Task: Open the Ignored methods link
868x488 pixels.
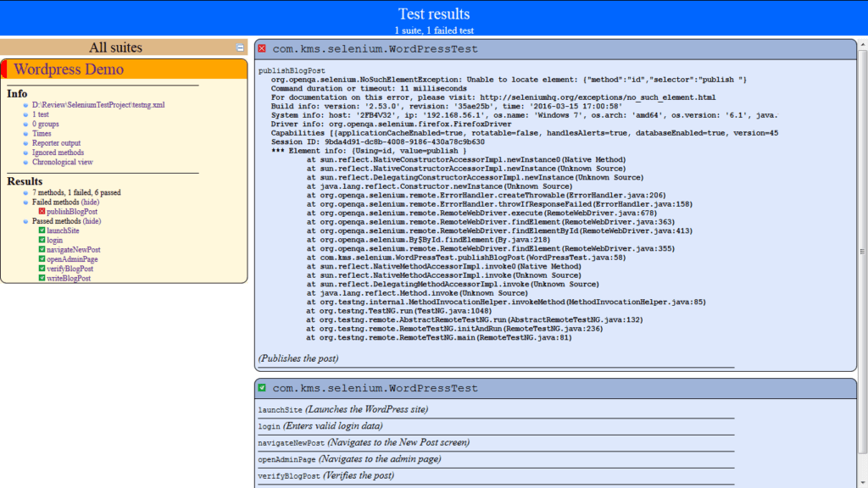Action: 58,152
